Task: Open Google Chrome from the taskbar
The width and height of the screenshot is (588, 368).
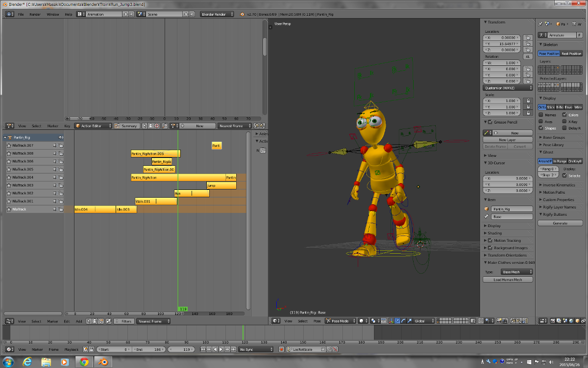Action: [84, 362]
